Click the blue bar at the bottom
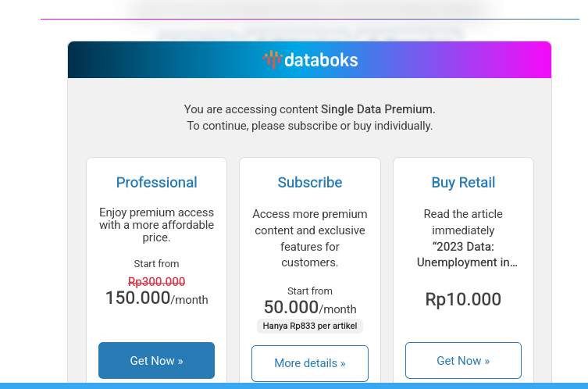Image resolution: width=588 pixels, height=389 pixels. (x=294, y=385)
